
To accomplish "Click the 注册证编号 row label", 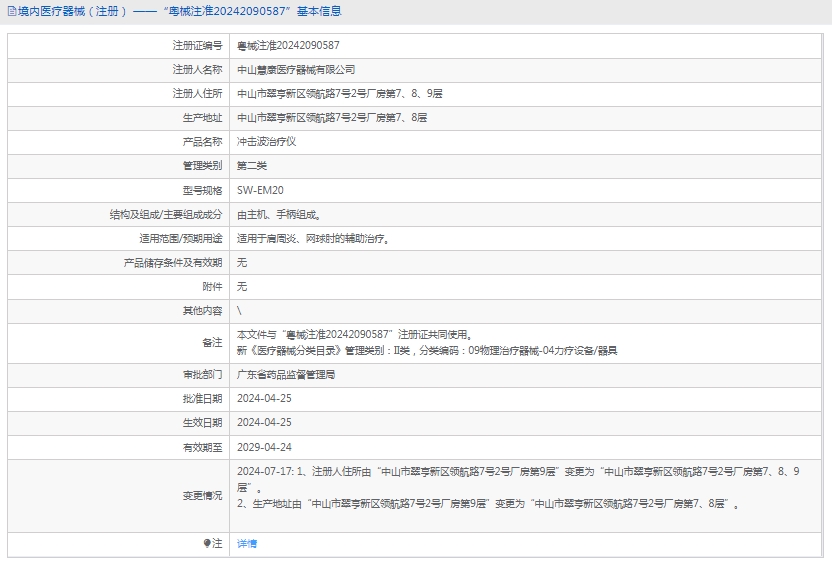I will 197,46.
